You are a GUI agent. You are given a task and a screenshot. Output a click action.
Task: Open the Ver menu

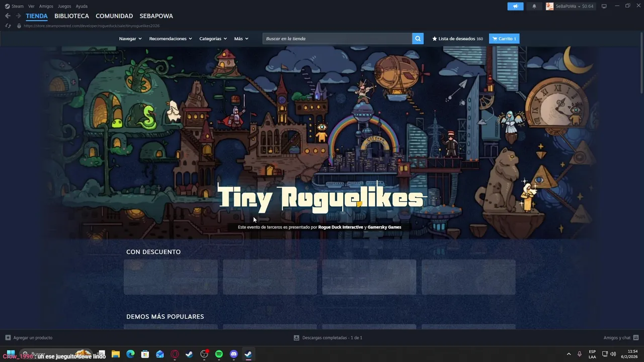(31, 6)
